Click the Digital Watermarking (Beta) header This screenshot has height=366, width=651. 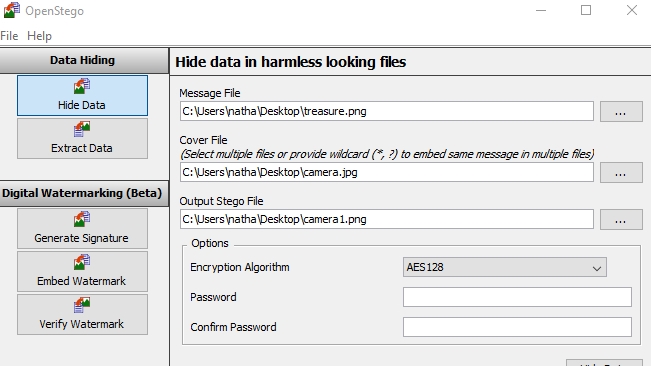pos(84,193)
